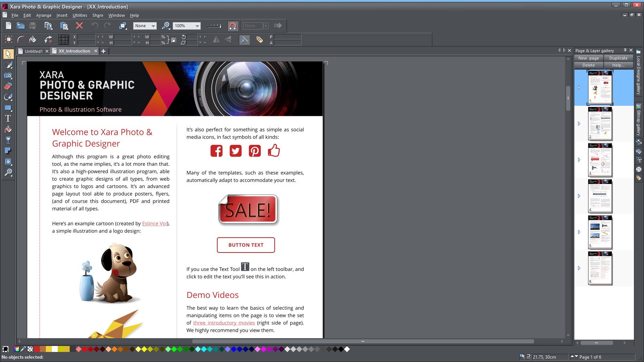Choose the Rectangle shape tool
Image resolution: width=644 pixels, height=362 pixels.
click(x=8, y=108)
